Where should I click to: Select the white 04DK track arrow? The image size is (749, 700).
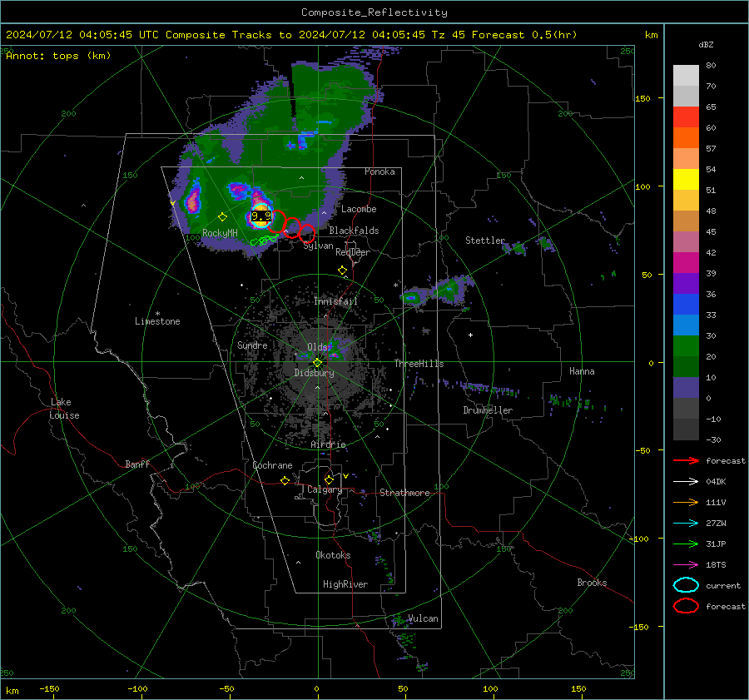[686, 482]
